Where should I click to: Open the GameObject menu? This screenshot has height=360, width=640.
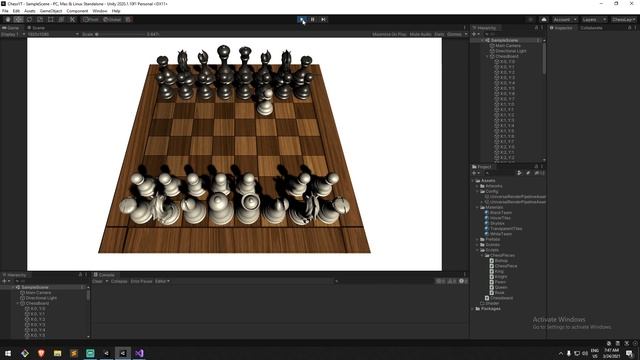click(51, 11)
